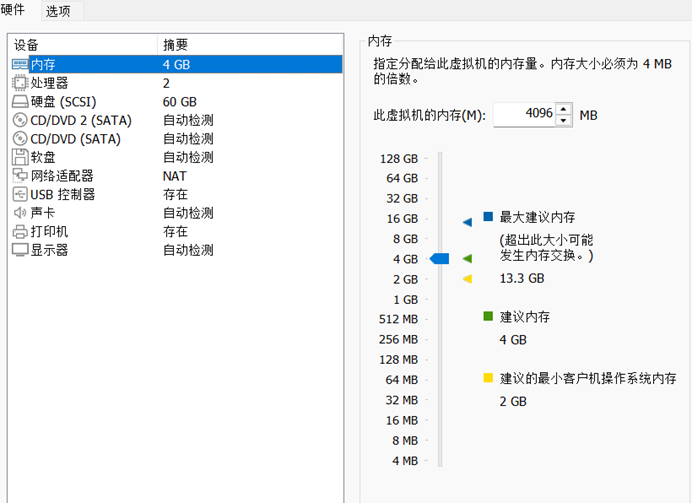The width and height of the screenshot is (692, 503).
Task: Click the hard disk (SCSI) icon
Action: pos(20,101)
